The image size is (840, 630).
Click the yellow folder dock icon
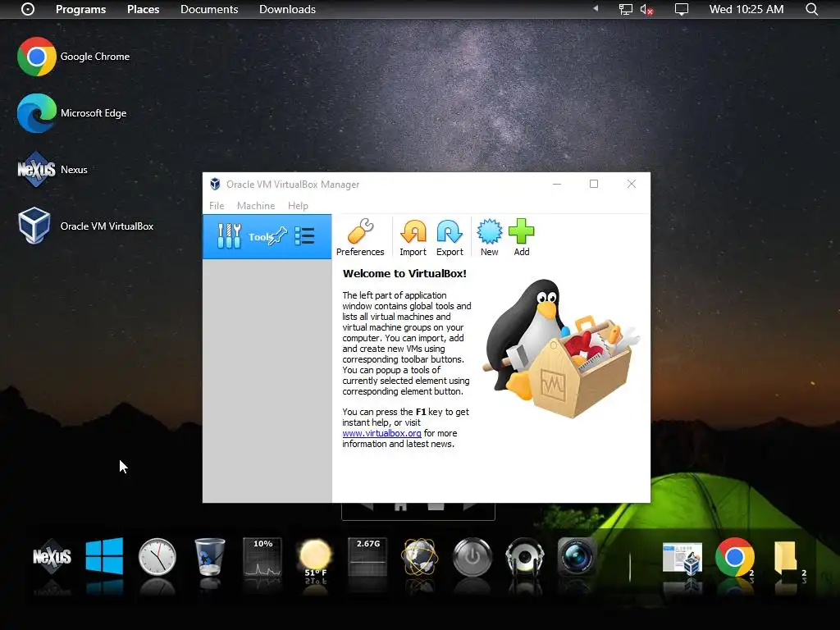point(786,557)
